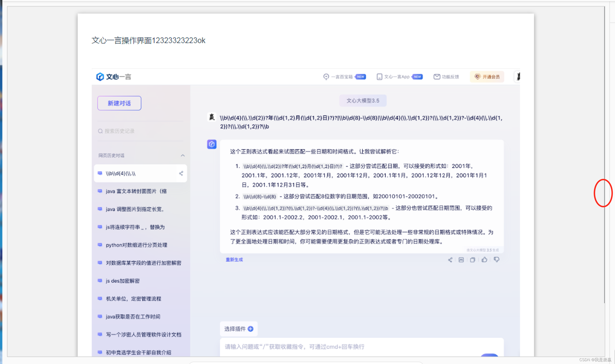Focus the 搜索历史记录 search field

coord(140,131)
